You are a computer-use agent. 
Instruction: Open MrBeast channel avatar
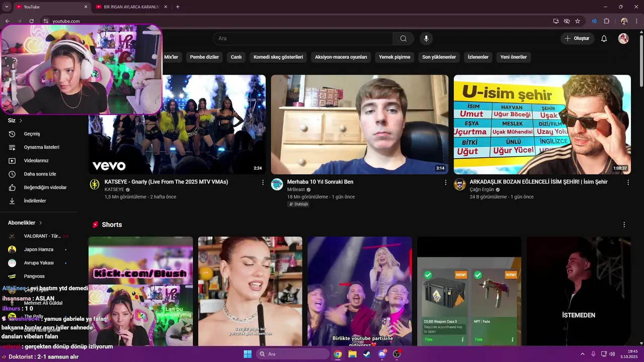(277, 185)
